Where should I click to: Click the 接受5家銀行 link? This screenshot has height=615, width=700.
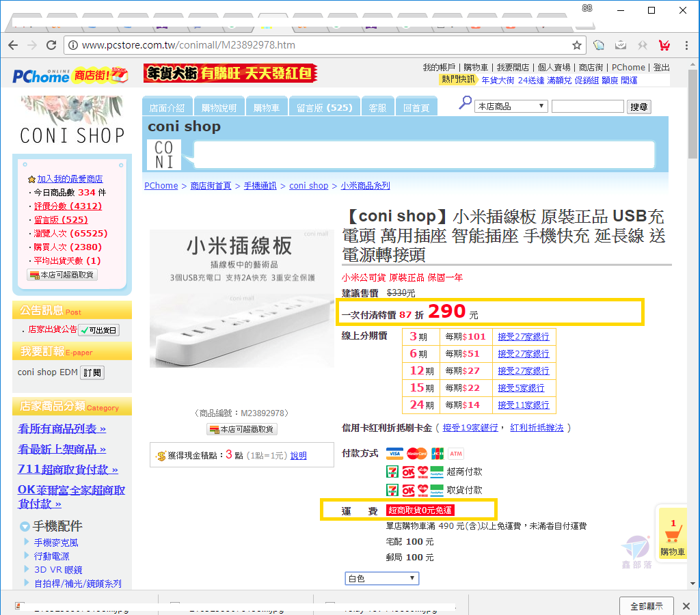click(x=521, y=388)
